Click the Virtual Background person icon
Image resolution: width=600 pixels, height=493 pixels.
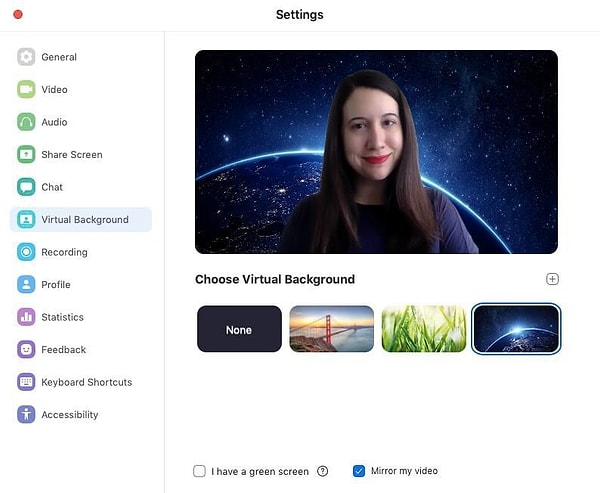click(x=26, y=219)
